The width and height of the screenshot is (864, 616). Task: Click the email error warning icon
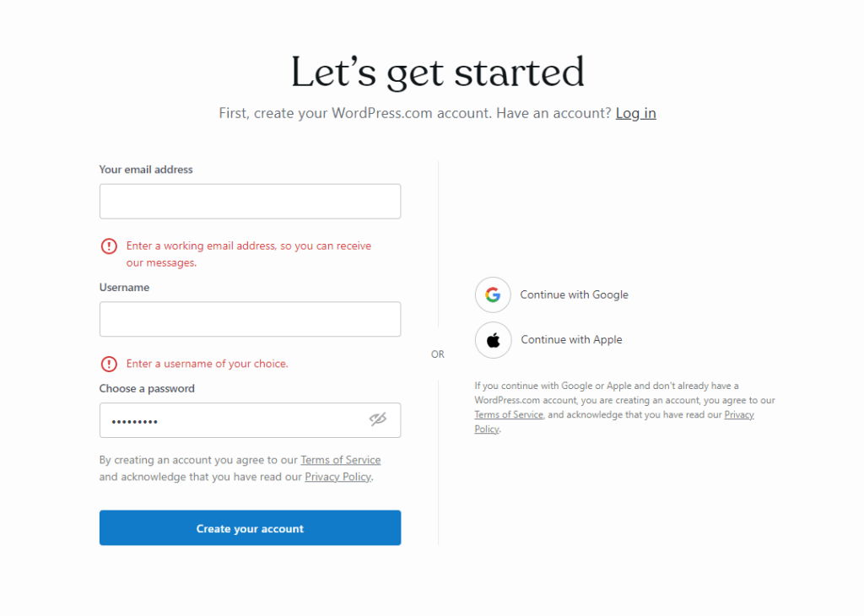coord(109,246)
